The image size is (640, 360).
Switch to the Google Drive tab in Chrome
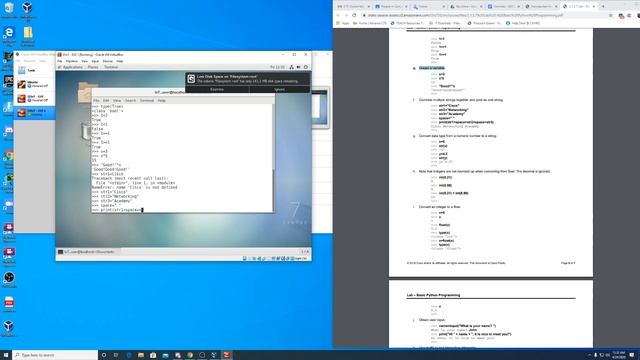point(466,7)
